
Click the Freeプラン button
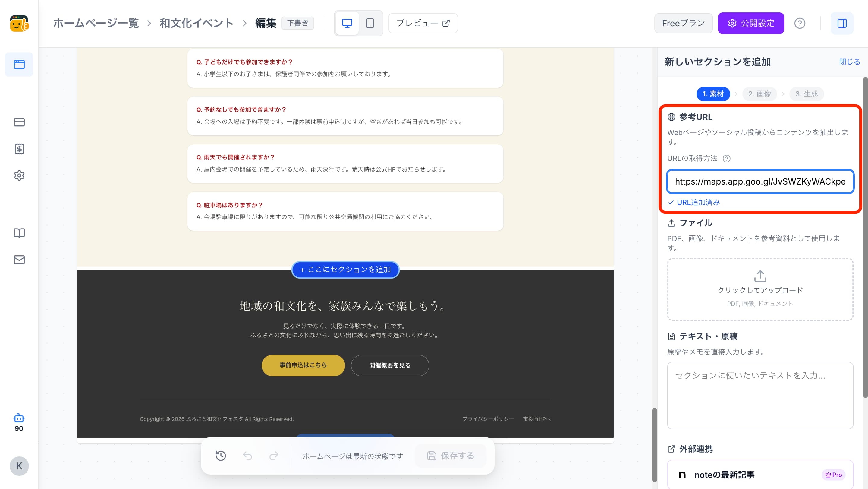683,23
